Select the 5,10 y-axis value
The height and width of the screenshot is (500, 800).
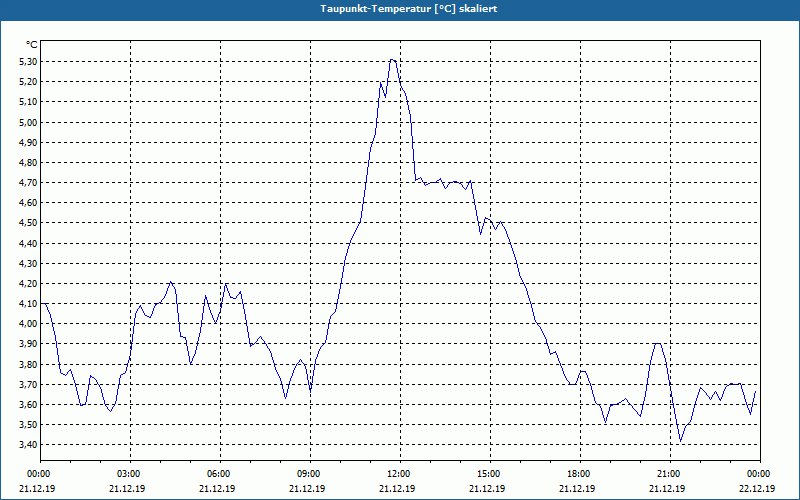[29, 102]
